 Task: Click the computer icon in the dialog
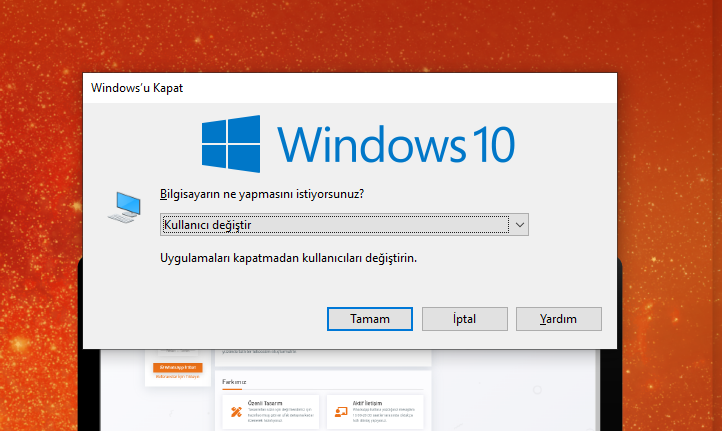tap(124, 208)
